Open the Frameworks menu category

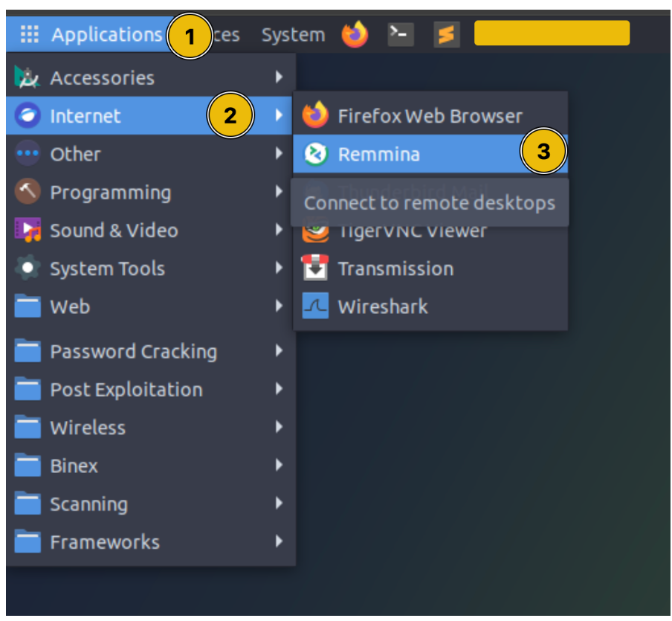coord(151,542)
